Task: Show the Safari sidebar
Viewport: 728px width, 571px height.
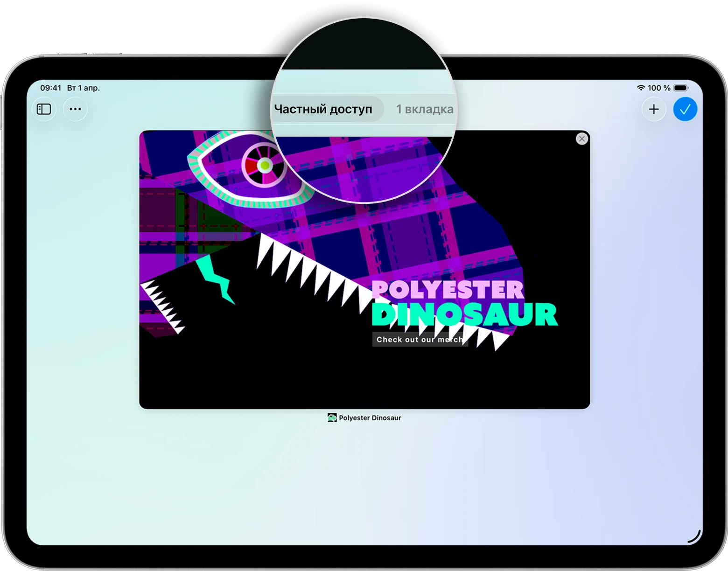Action: (x=44, y=109)
